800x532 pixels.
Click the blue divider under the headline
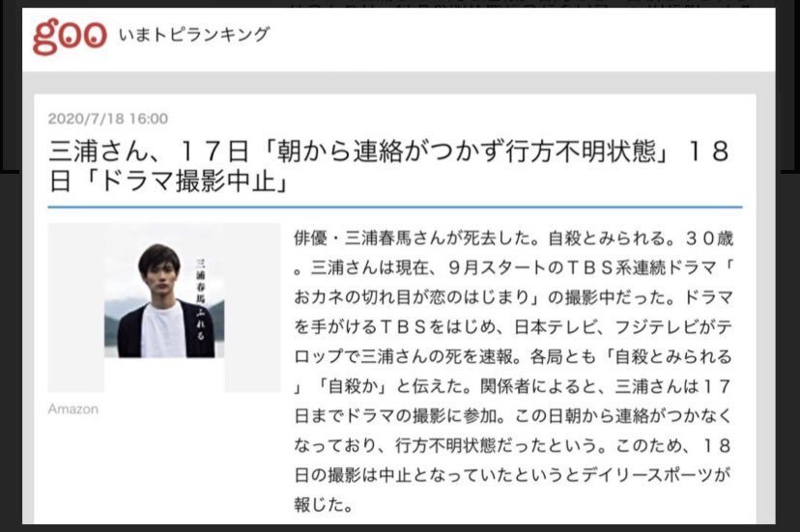[x=395, y=207]
